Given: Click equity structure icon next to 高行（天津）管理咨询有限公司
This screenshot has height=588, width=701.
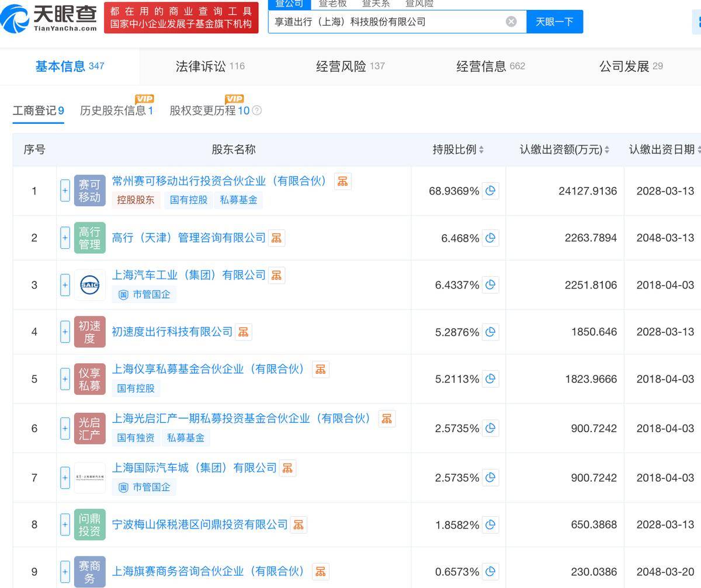Looking at the screenshot, I should [277, 238].
